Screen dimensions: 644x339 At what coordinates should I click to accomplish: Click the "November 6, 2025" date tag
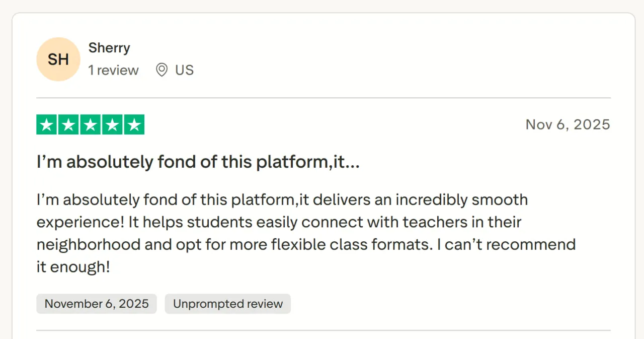pos(96,304)
